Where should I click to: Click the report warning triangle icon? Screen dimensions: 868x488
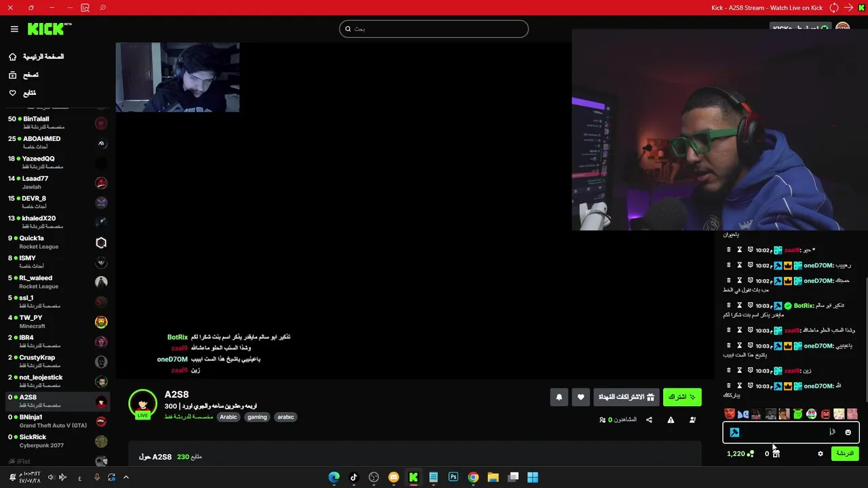671,420
